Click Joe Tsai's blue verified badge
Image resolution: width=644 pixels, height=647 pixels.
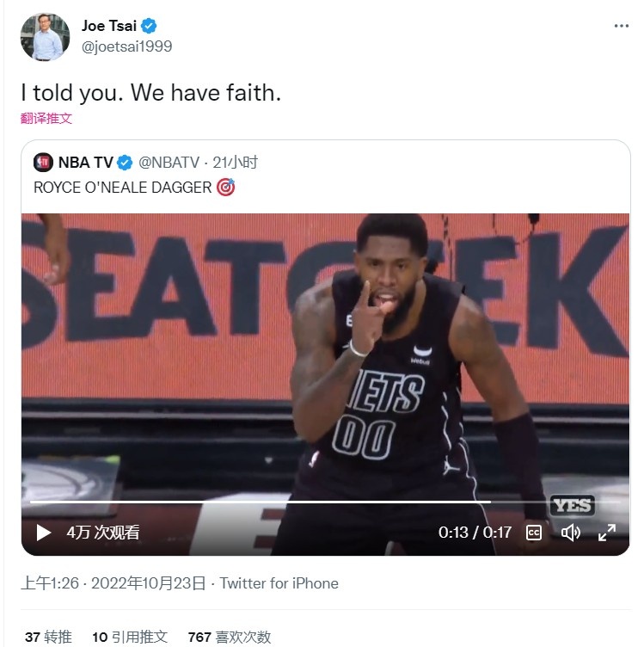pyautogui.click(x=149, y=26)
